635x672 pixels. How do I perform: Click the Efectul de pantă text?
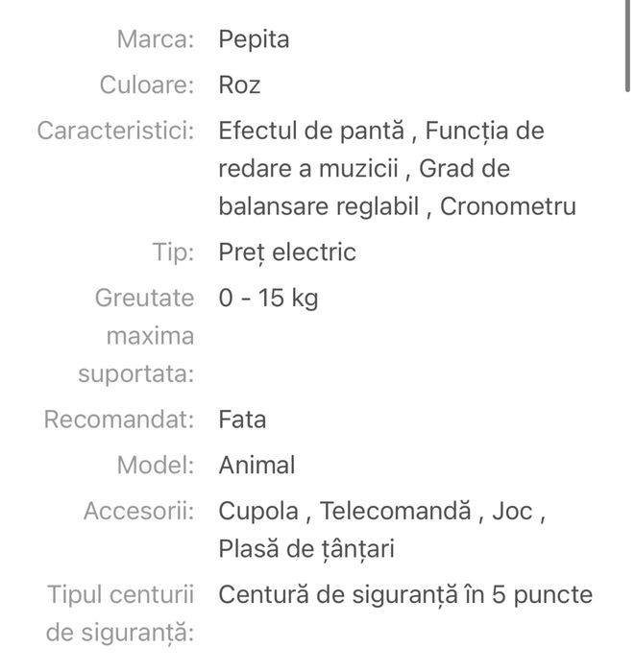tap(314, 131)
